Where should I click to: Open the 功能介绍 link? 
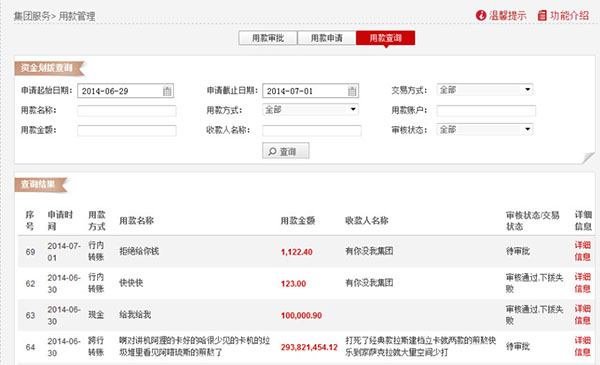569,16
